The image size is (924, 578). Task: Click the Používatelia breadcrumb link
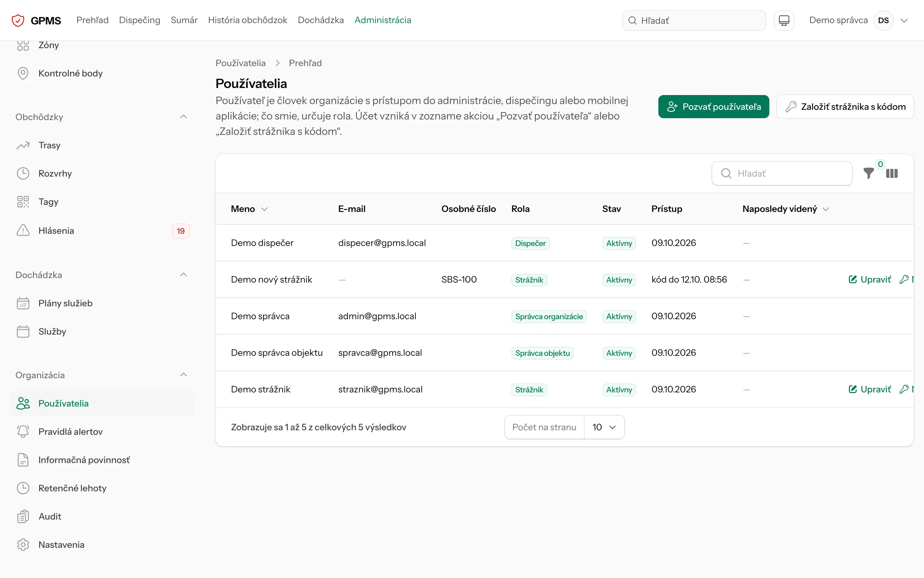241,63
